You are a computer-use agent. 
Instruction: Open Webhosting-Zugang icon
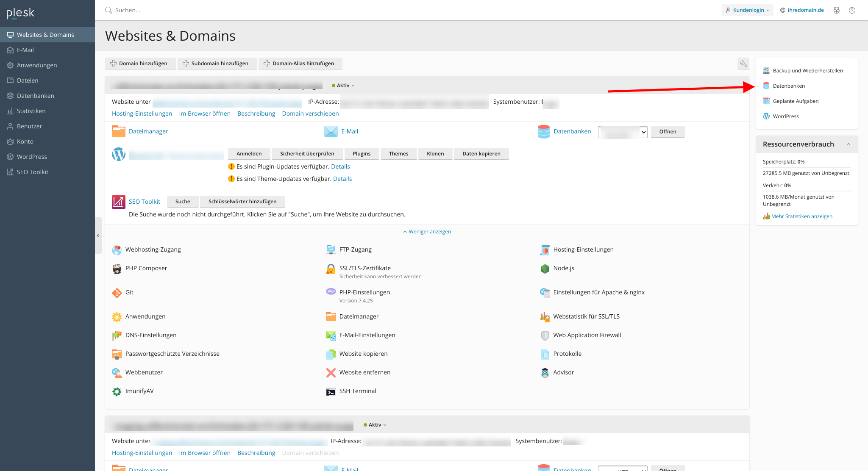click(117, 250)
